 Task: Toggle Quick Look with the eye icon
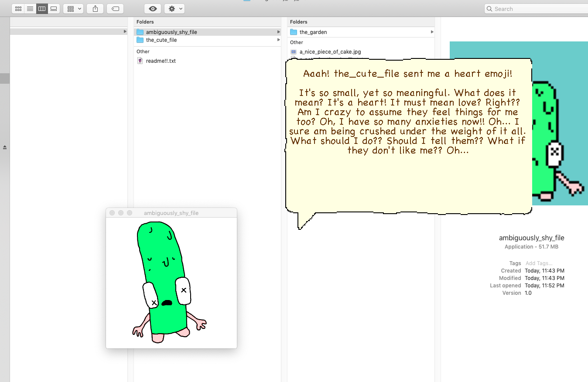[152, 8]
